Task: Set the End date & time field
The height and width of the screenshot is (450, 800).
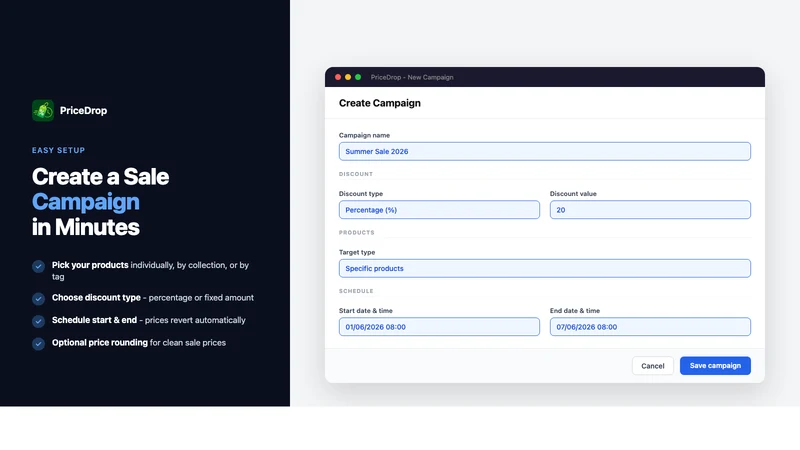Action: [x=650, y=327]
